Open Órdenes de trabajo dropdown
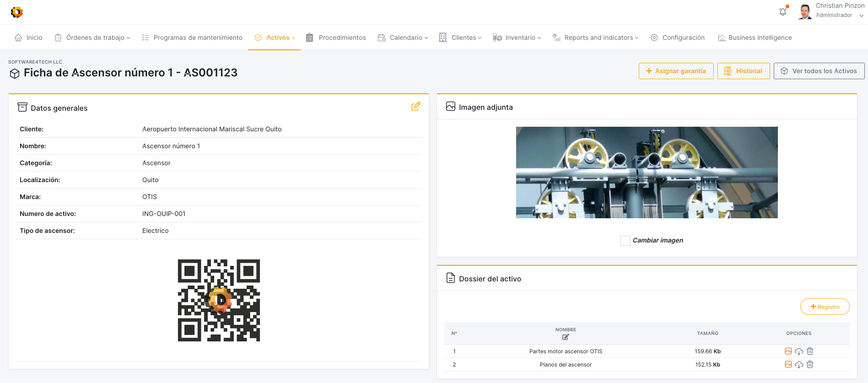The image size is (868, 383). (x=92, y=38)
